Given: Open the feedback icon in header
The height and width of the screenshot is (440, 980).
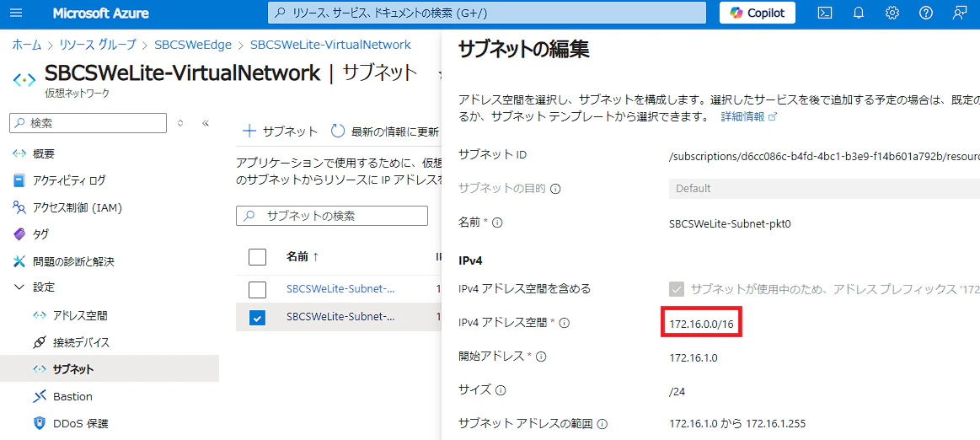Looking at the screenshot, I should (x=960, y=13).
